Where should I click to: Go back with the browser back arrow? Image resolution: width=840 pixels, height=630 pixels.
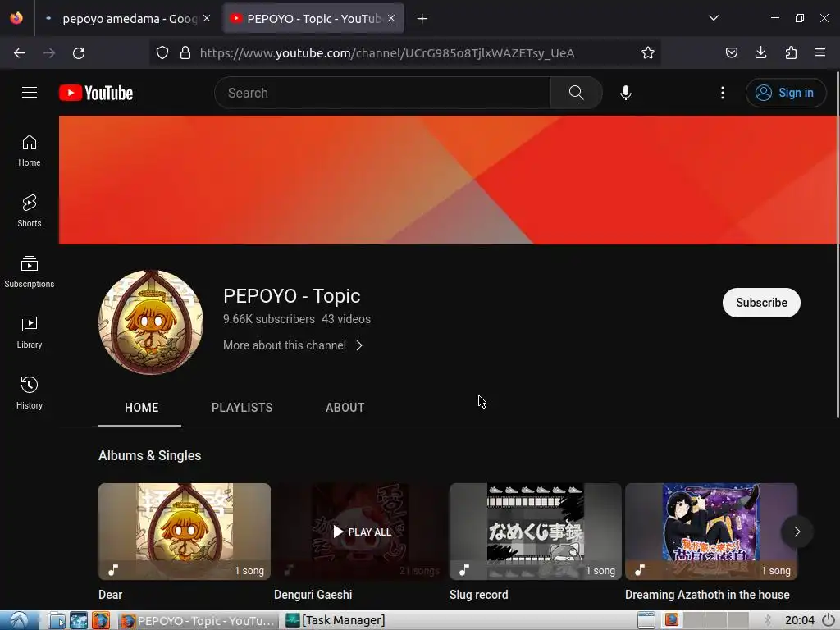click(20, 53)
